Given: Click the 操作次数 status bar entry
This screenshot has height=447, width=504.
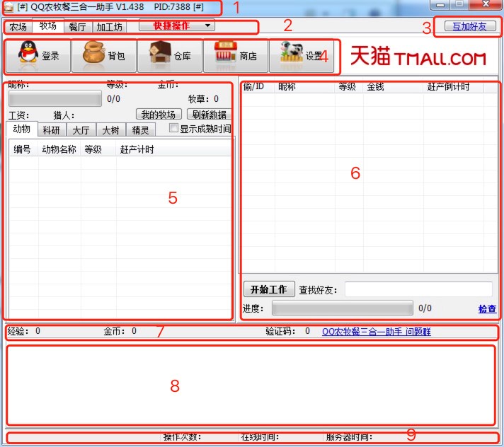Looking at the screenshot, I should click(182, 437).
